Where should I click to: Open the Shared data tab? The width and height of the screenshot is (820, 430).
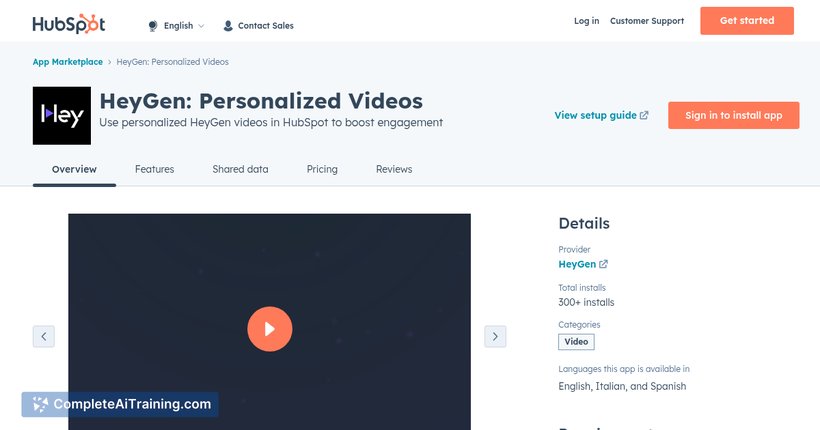(x=240, y=169)
